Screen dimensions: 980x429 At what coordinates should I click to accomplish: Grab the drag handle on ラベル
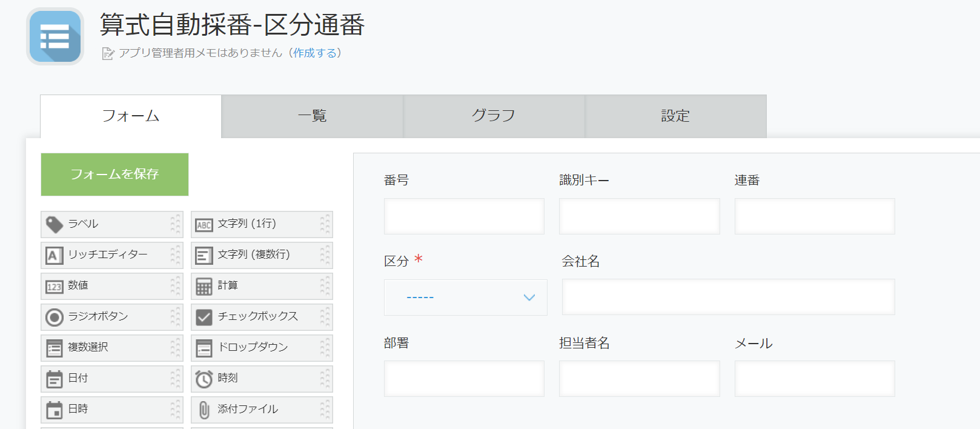[176, 224]
